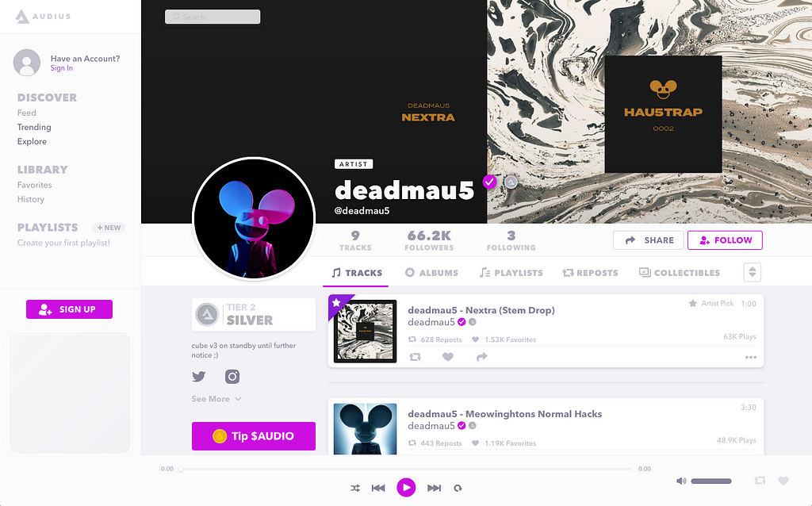This screenshot has height=506, width=812.
Task: Add a new playlist with +NEW
Action: pyautogui.click(x=109, y=228)
